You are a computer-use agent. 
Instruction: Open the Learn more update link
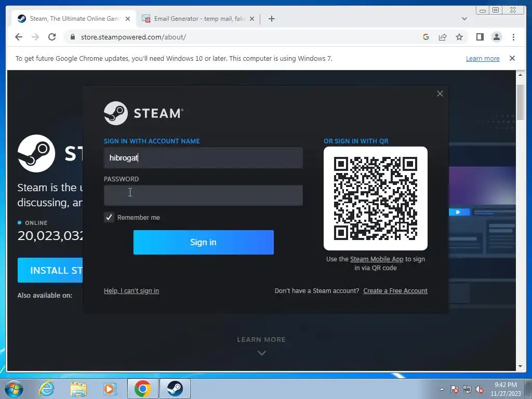click(x=483, y=59)
